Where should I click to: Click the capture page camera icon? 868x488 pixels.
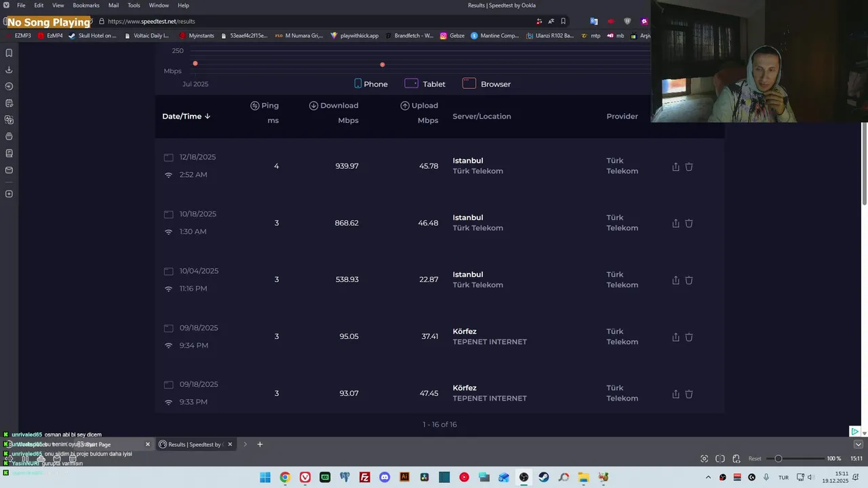pyautogui.click(x=704, y=459)
